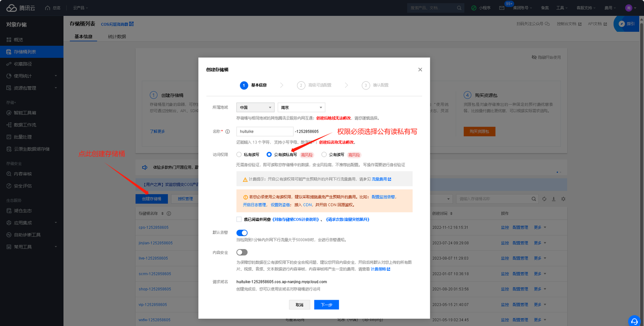
Task: Click the 取消 button
Action: [299, 305]
